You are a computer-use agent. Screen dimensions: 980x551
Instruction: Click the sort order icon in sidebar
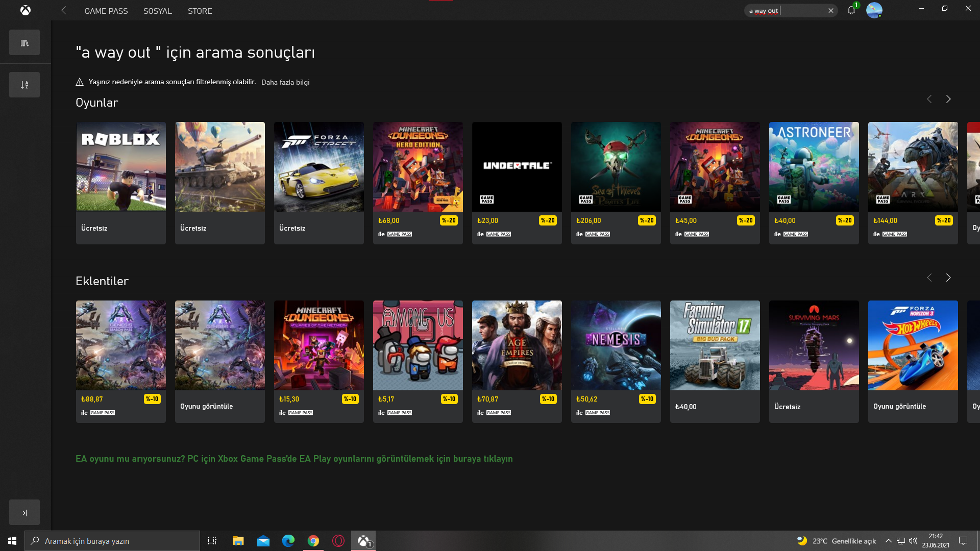point(24,85)
